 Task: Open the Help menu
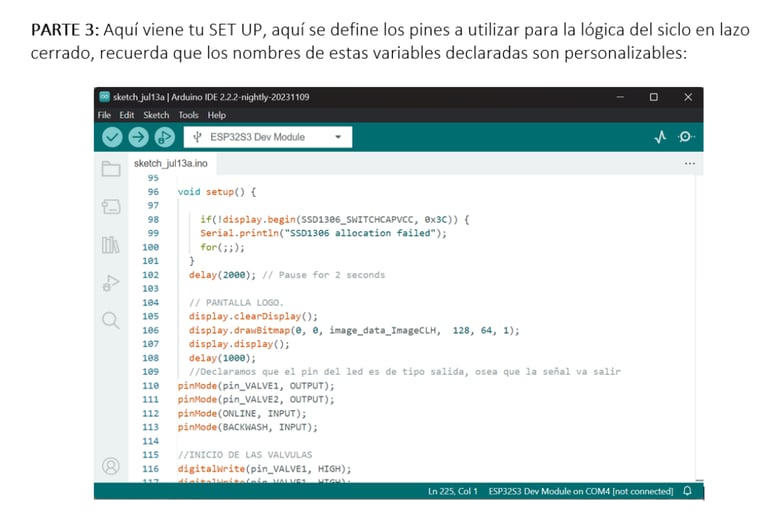tap(216, 115)
